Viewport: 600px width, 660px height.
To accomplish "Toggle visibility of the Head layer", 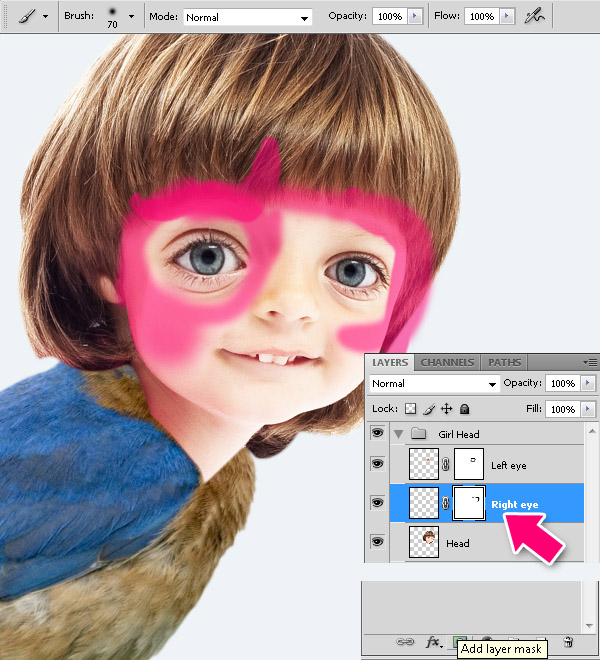I will point(377,542).
